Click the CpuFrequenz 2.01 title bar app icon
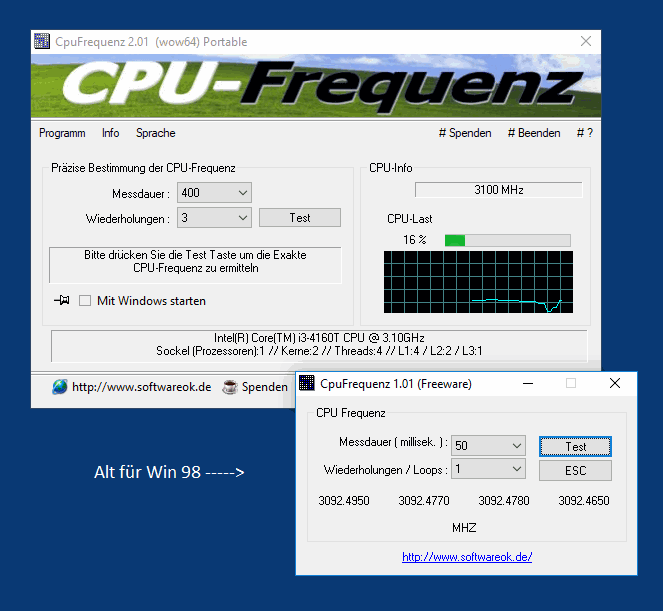Image resolution: width=663 pixels, height=612 pixels. 42,41
